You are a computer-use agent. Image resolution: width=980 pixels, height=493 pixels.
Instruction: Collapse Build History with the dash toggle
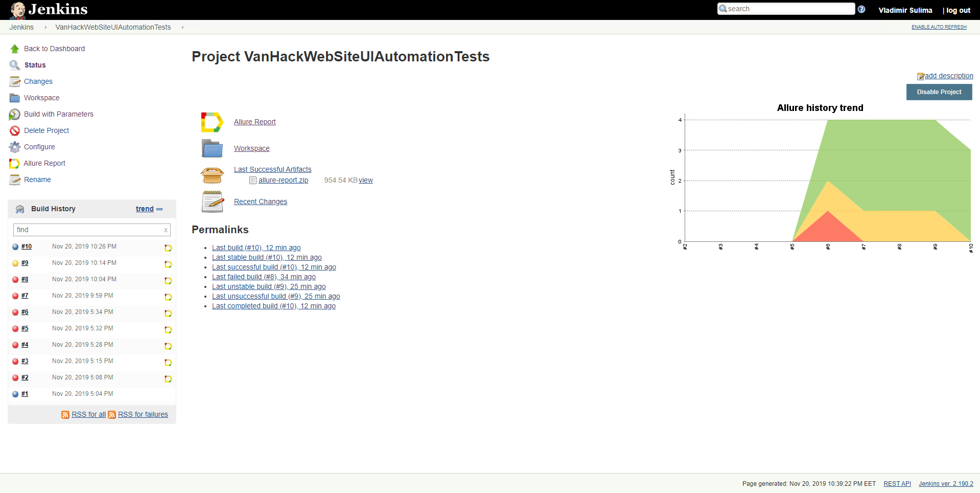click(x=159, y=209)
